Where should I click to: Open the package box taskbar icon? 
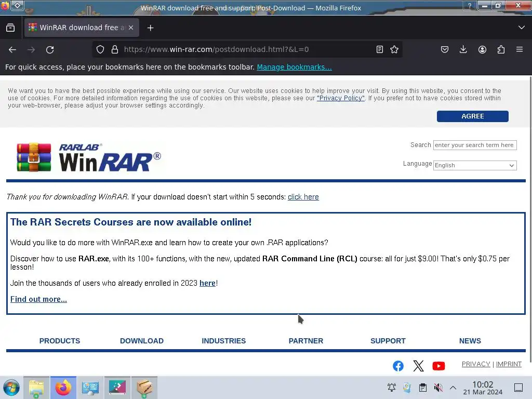coord(144,388)
